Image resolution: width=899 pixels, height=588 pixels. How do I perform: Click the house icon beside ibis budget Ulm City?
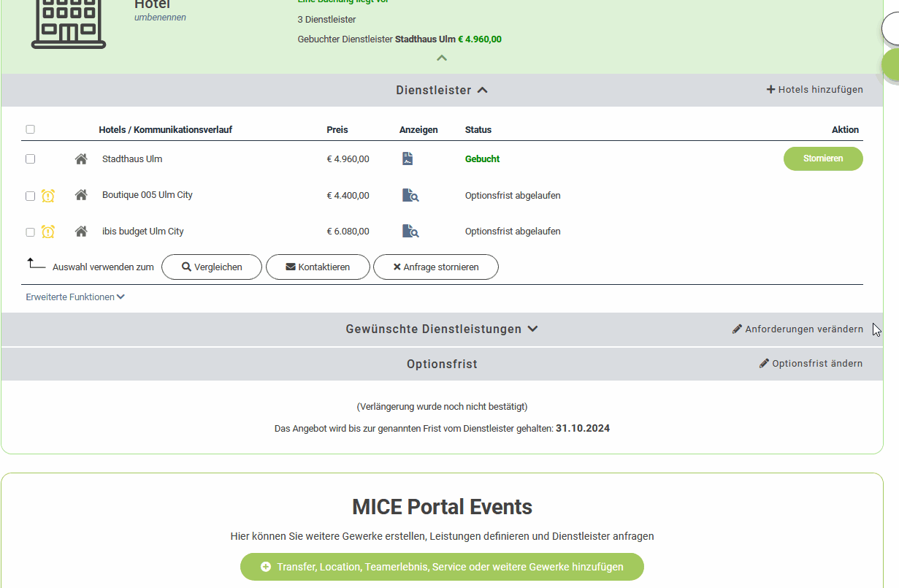(x=81, y=232)
